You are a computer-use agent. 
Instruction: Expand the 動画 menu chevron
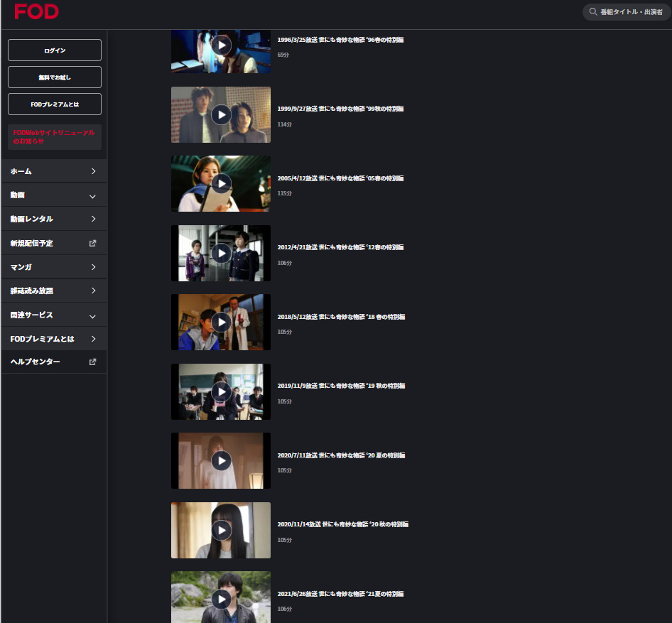tap(92, 195)
